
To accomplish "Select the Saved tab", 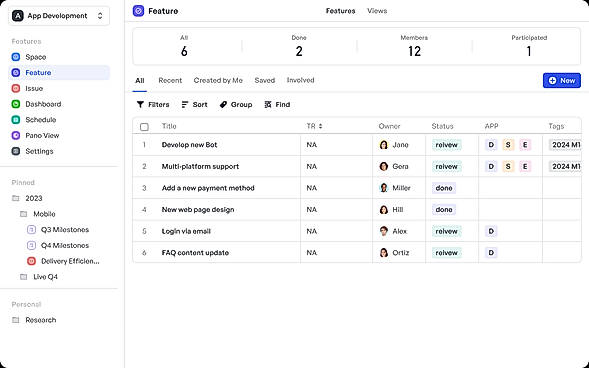I will (265, 80).
